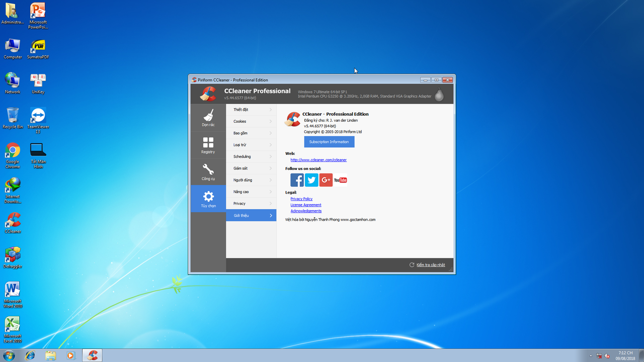Open the Thiết đặt settings page
This screenshot has width=644, height=362.
251,110
